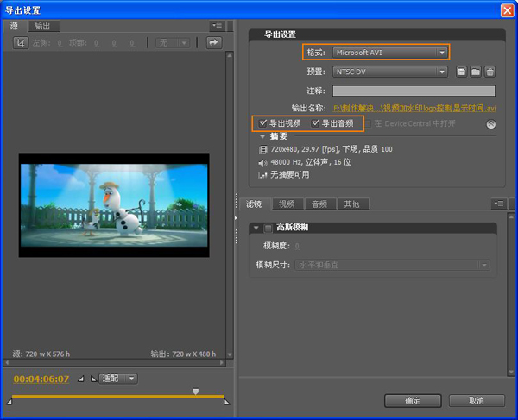The image size is (518, 420).
Task: Open the filters panel flyout menu icon
Action: (x=498, y=204)
